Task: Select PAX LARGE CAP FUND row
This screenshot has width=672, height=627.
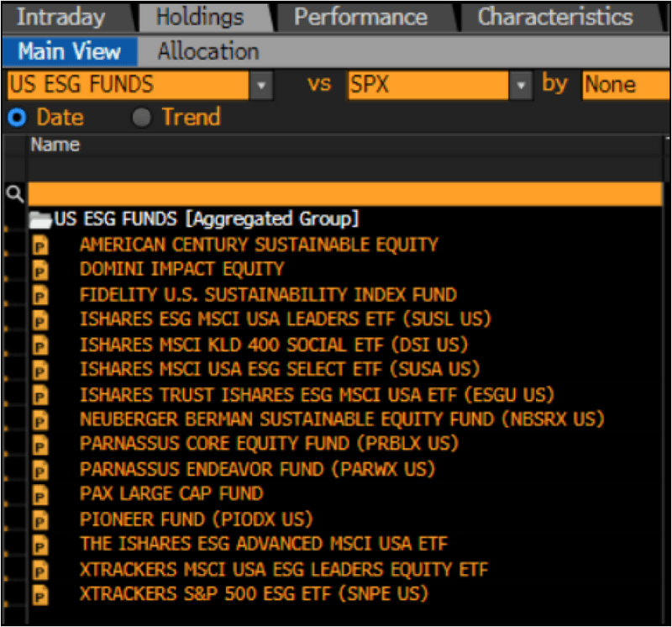Action: [x=171, y=494]
